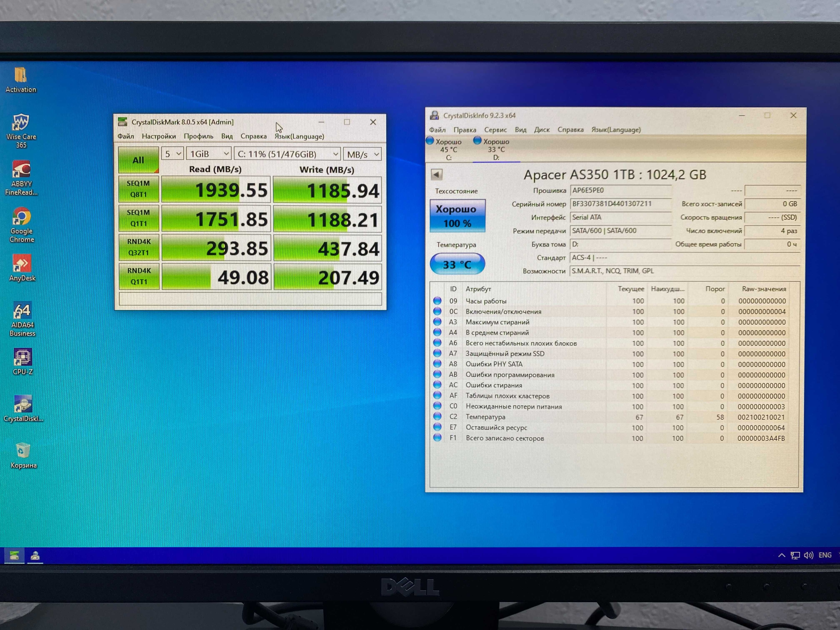Click the SEQ1M Q8T1 read result 1939.55
Viewport: 840px width, 630px height.
pyautogui.click(x=216, y=189)
